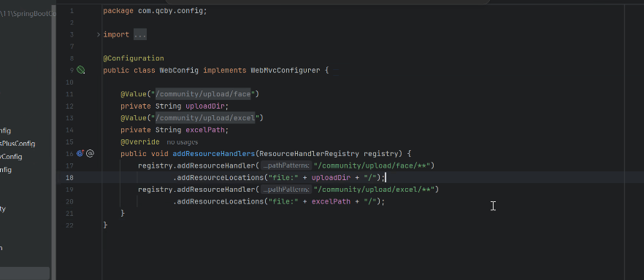Click the "/community/upload/face/**" string literal
The width and height of the screenshot is (644, 280).
pyautogui.click(x=372, y=166)
